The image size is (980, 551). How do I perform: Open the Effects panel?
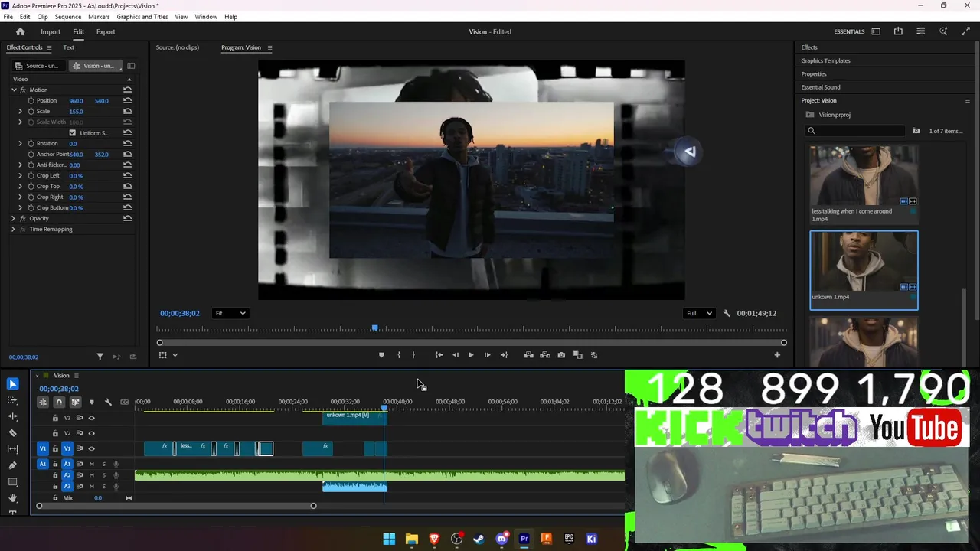[x=809, y=47]
